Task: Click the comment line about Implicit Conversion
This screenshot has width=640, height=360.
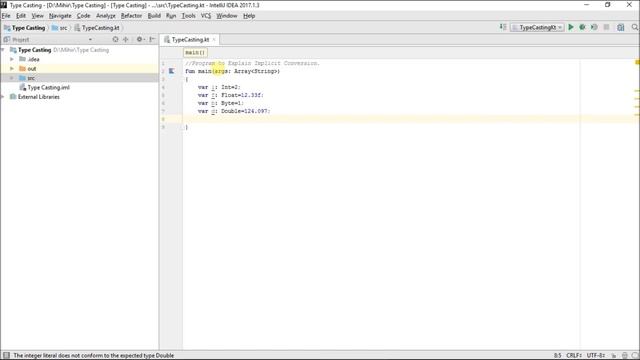Action: point(252,63)
